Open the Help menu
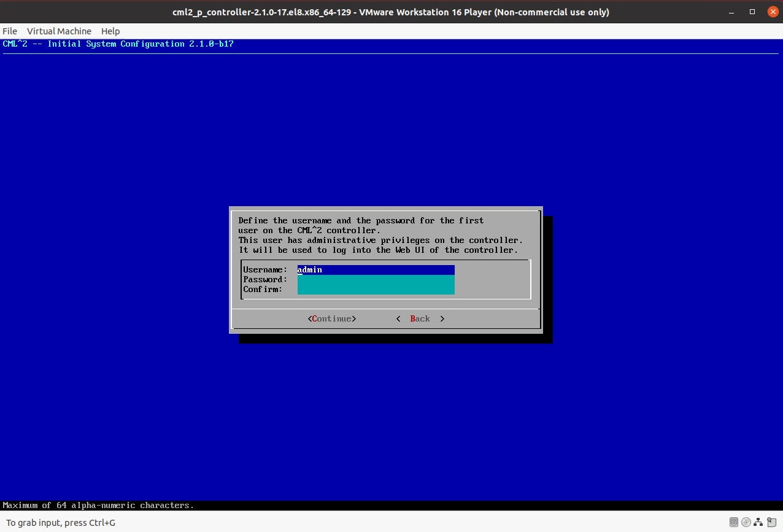 coord(110,31)
